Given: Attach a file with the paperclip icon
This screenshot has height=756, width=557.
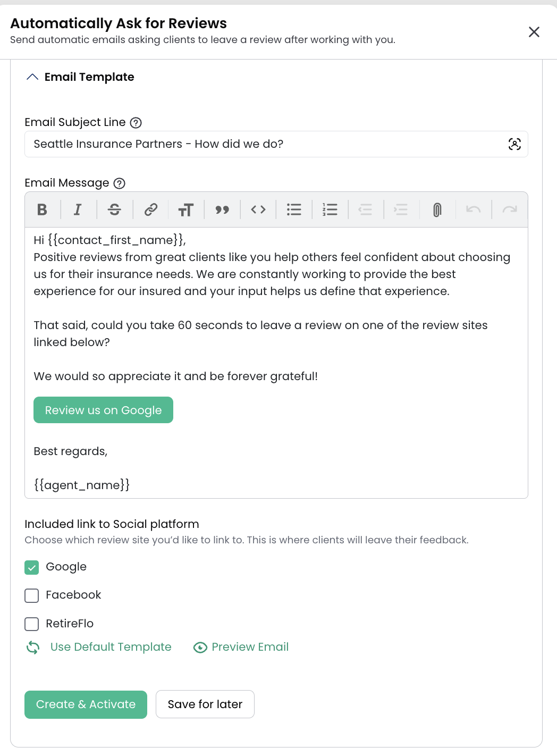Looking at the screenshot, I should tap(437, 209).
